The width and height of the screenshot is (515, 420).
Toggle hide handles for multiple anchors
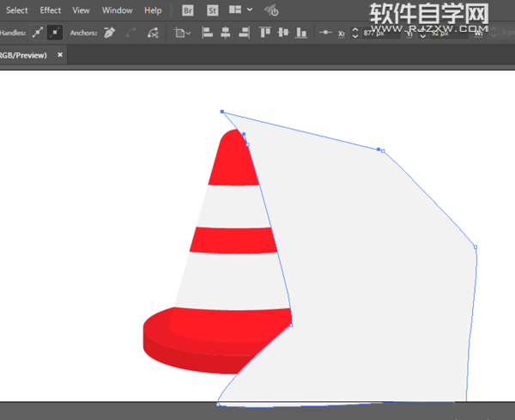pyautogui.click(x=54, y=33)
